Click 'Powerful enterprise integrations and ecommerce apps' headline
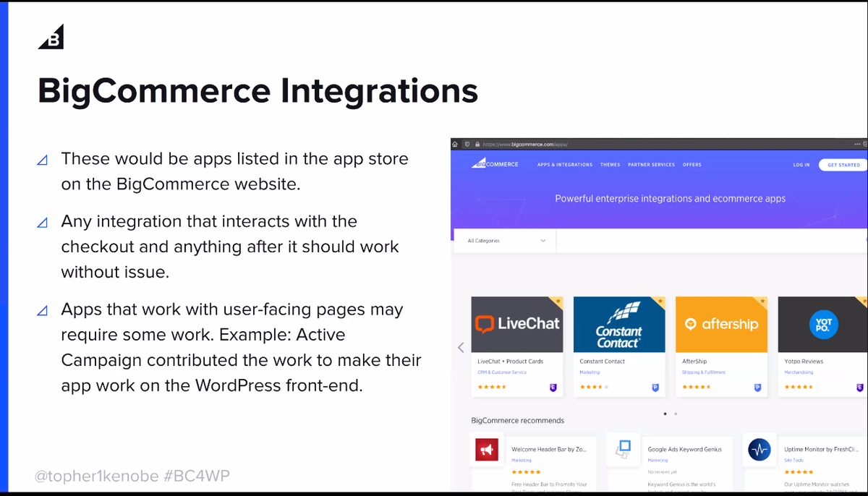This screenshot has width=868, height=496. click(x=670, y=198)
